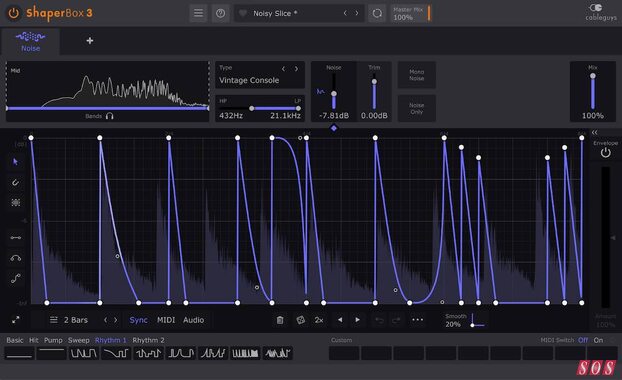Viewport: 622px width, 380px height.
Task: Switch to Audio trigger mode
Action: (x=194, y=320)
